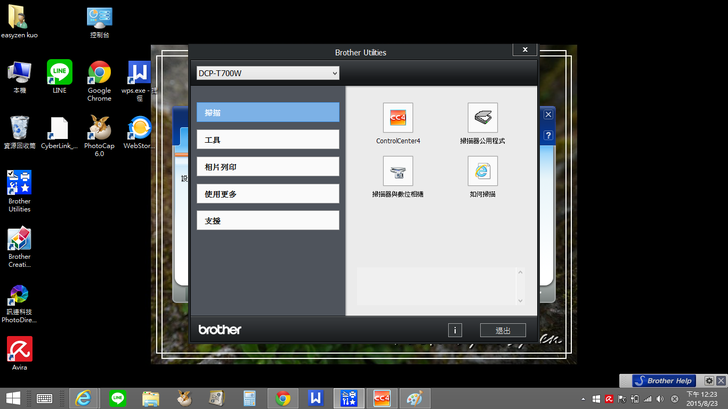Image resolution: width=728 pixels, height=409 pixels.
Task: Launch PhotoCap 6.0 from desktop
Action: click(99, 136)
